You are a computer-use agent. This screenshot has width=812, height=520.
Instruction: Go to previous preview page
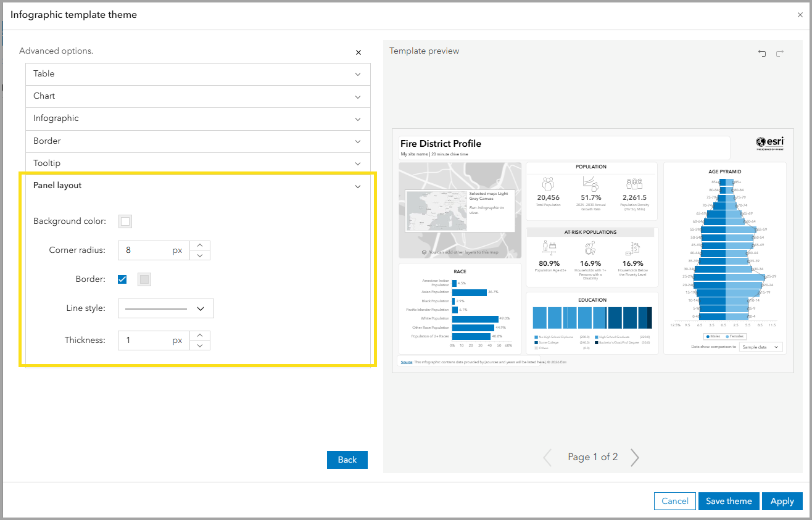[547, 457]
